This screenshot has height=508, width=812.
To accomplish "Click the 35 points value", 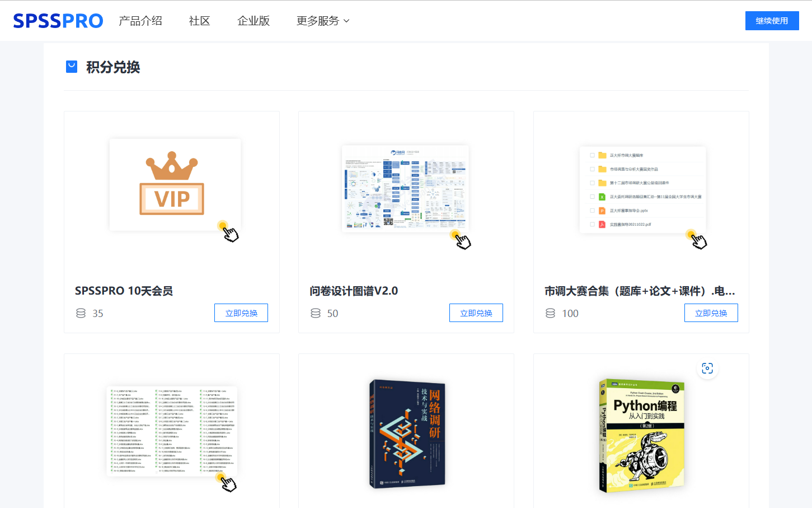I will point(98,314).
